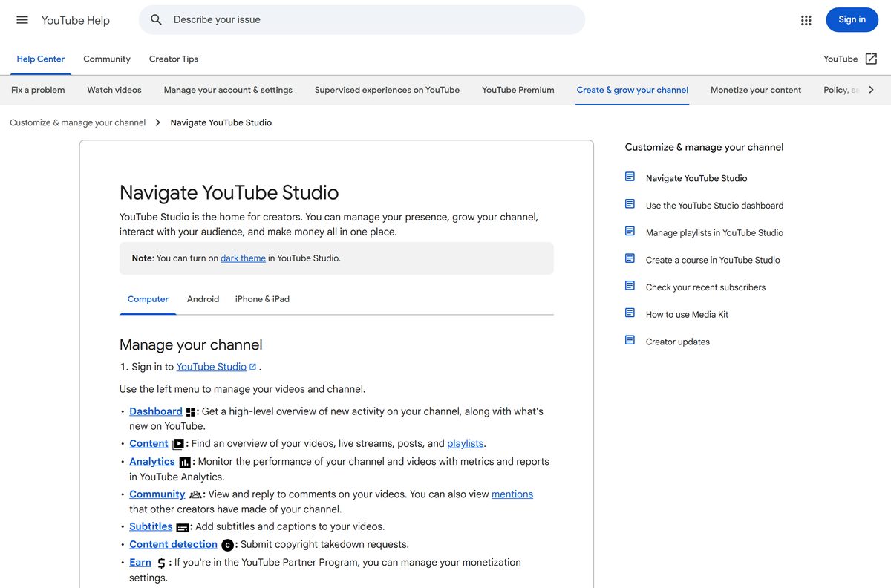Switch to the Android tab

(x=203, y=299)
